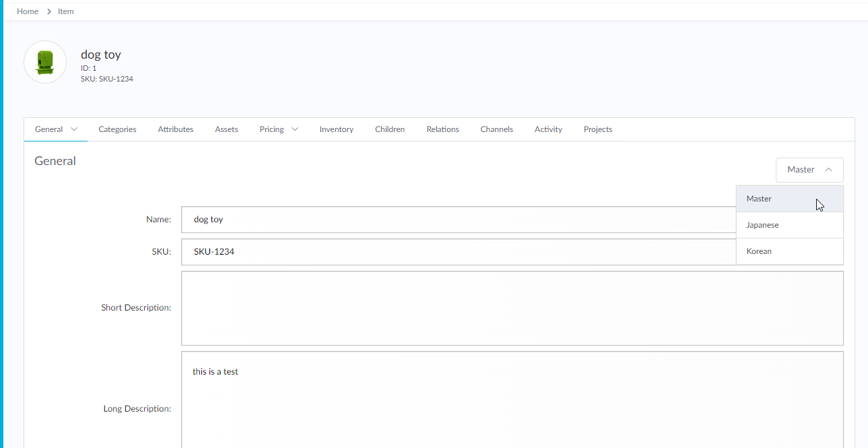This screenshot has height=448, width=868.
Task: Go to the Assets tab
Action: coord(226,129)
